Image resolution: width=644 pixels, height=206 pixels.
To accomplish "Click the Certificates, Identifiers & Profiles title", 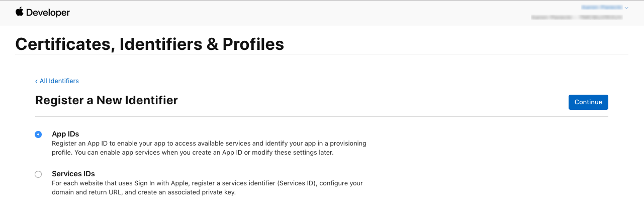I will (x=150, y=44).
